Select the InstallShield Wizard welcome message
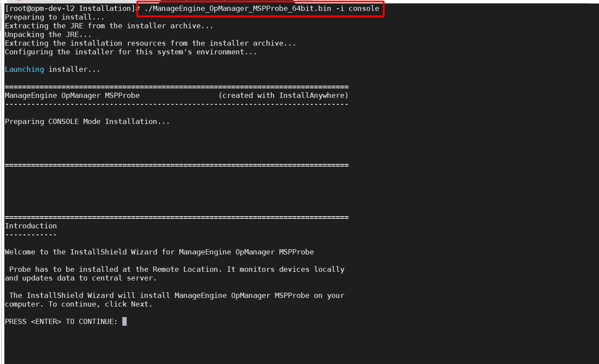599x364 pixels. [x=159, y=251]
